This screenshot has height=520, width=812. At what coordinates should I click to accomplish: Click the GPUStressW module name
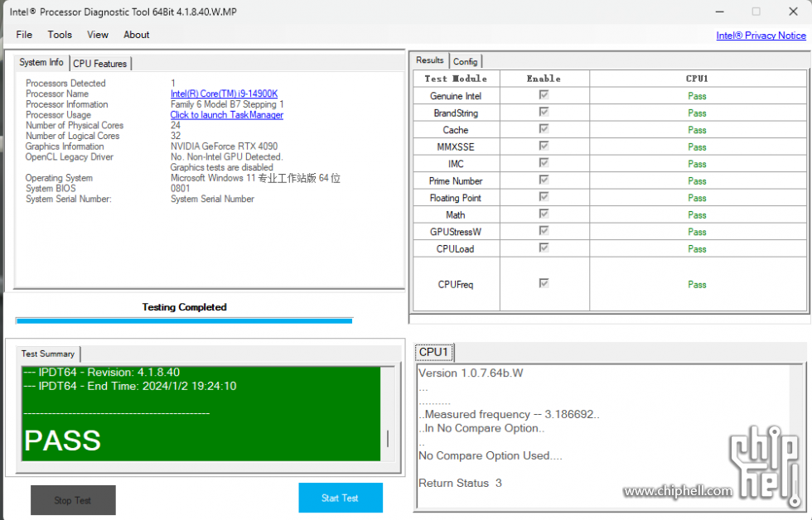[456, 232]
